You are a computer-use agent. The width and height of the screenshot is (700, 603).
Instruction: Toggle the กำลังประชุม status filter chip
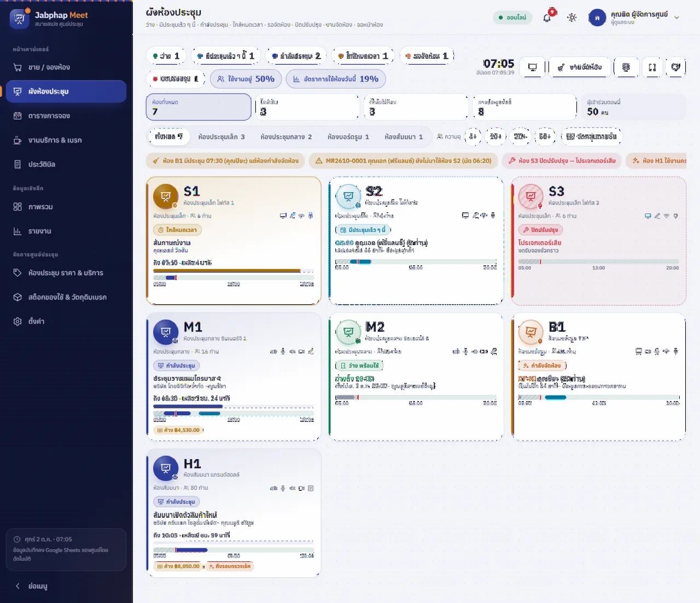point(296,56)
